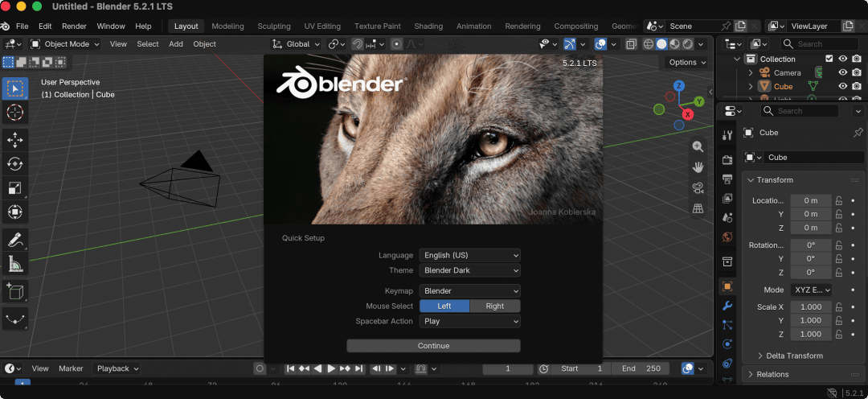Screen dimensions: 868x399
Task: Choose the Move tool
Action: [x=15, y=140]
